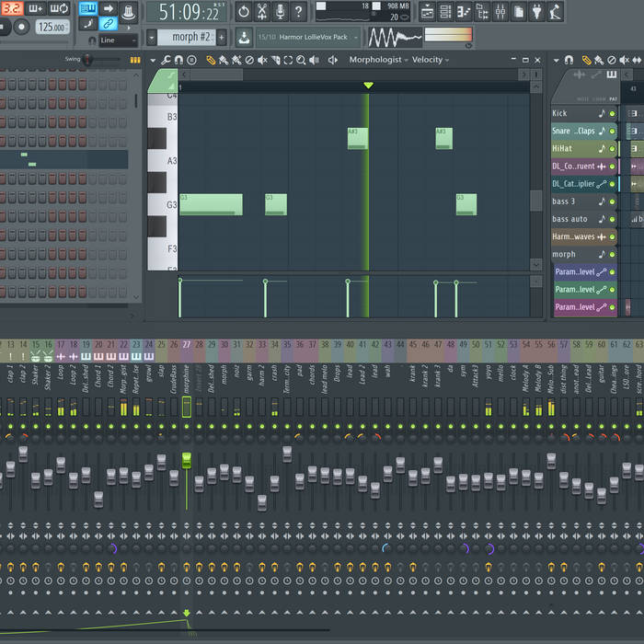
Task: Toggle the green light next to HiHat pattern
Action: click(613, 149)
